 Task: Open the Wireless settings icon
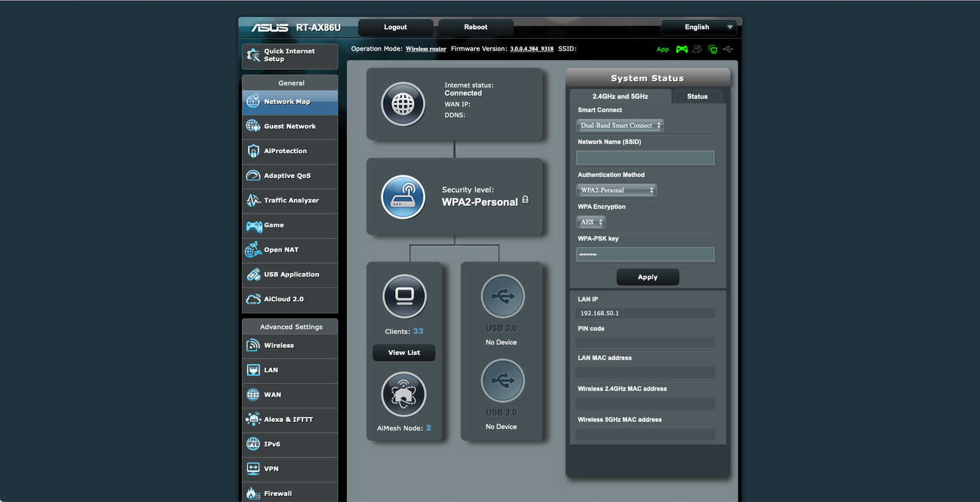pyautogui.click(x=253, y=345)
